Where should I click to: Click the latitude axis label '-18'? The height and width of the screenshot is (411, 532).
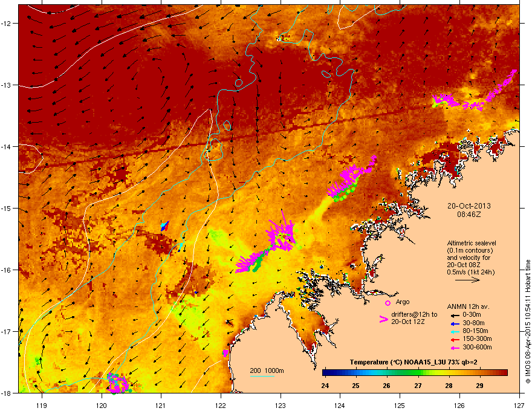click(x=6, y=393)
